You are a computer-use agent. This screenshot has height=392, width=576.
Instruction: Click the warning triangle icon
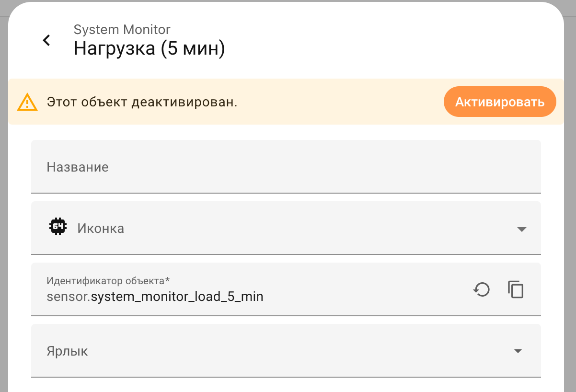(x=27, y=102)
